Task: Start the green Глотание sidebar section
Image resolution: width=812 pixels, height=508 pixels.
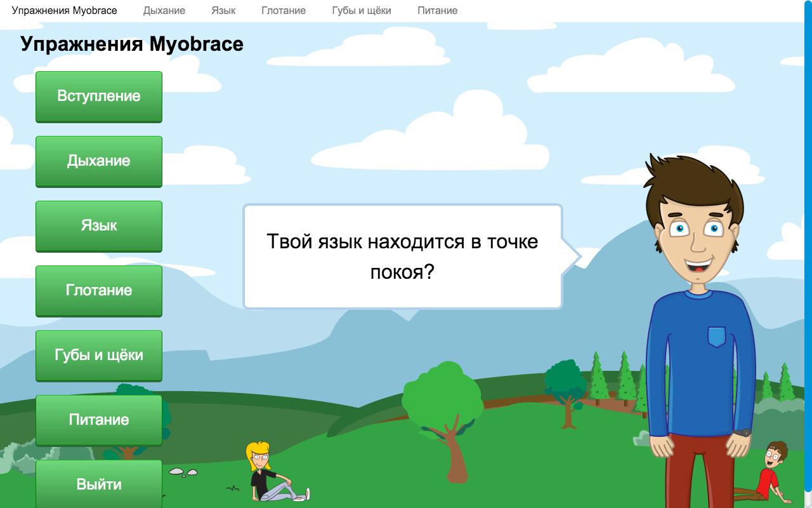Action: coord(99,291)
